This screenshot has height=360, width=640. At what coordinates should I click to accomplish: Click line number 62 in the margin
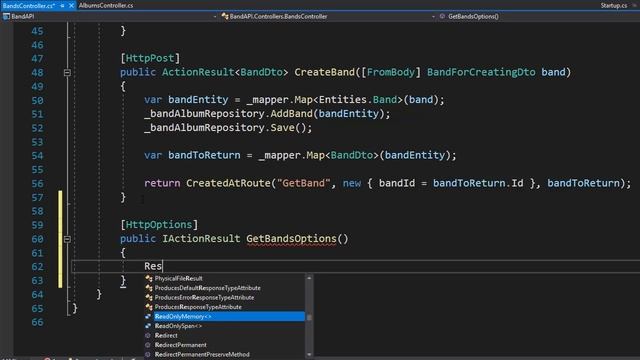(37, 267)
